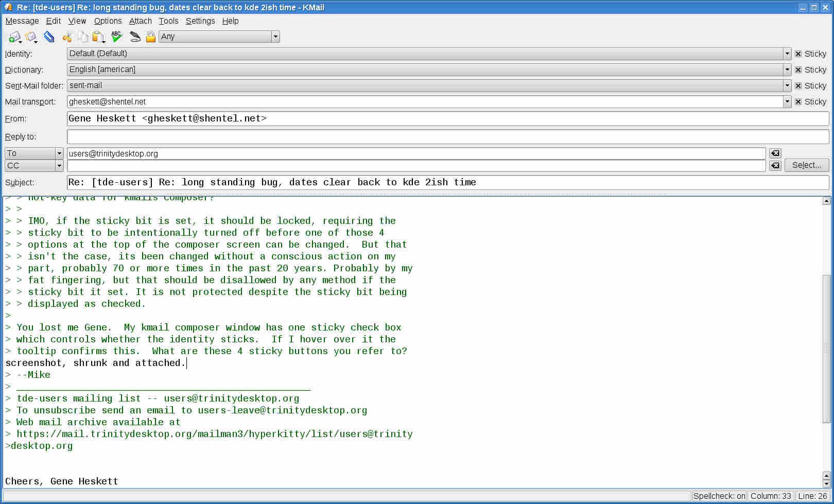Click 'Spellcheck: on' in status bar
834x504 pixels.
click(x=719, y=496)
